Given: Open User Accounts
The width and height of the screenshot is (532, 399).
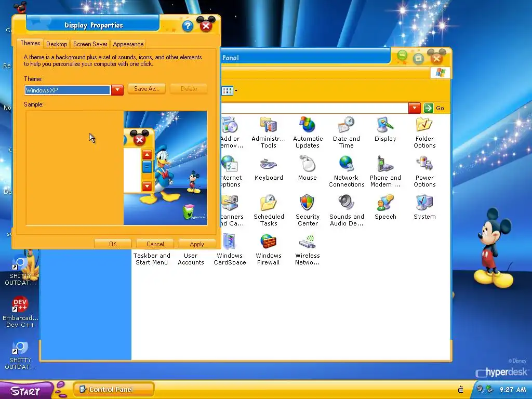Looking at the screenshot, I should pos(191,259).
